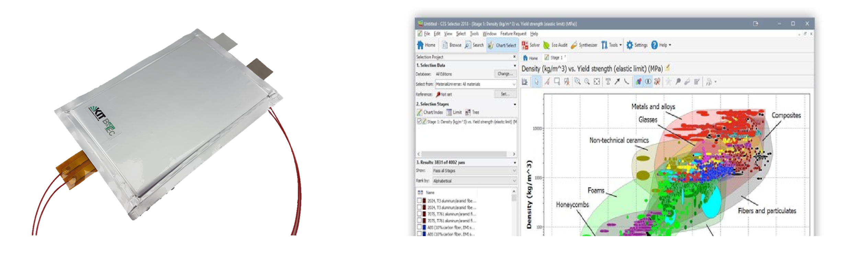This screenshot has width=868, height=255.
Task: Toggle the Stage 1 checkbox in Selection Stages
Action: pos(419,121)
